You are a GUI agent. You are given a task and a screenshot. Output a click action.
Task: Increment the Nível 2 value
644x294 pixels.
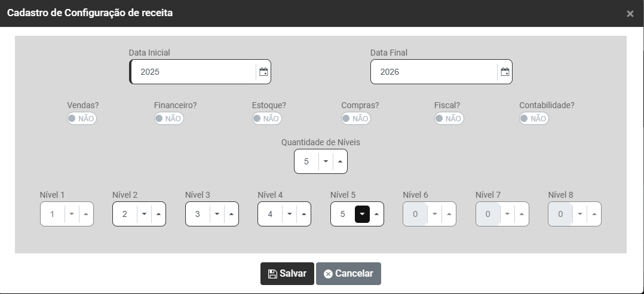coord(158,214)
